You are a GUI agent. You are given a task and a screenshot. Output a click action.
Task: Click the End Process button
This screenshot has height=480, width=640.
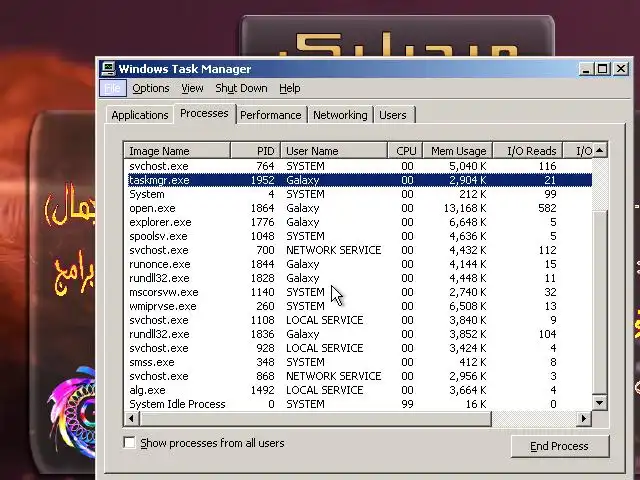559,446
